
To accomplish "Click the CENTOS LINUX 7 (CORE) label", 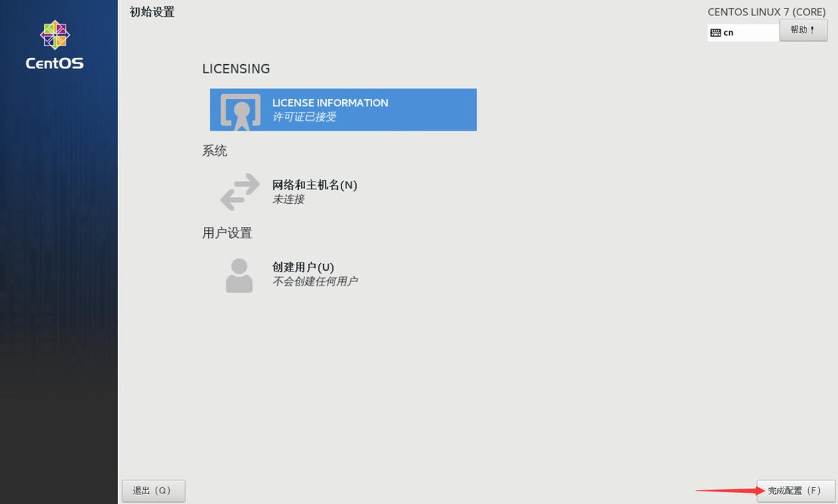I will [766, 12].
